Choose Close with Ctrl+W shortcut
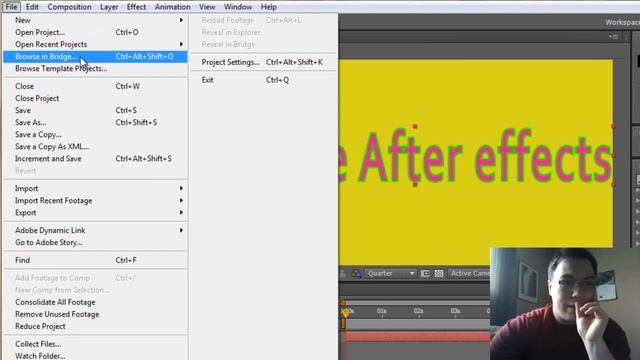The width and height of the screenshot is (640, 360). tap(95, 86)
